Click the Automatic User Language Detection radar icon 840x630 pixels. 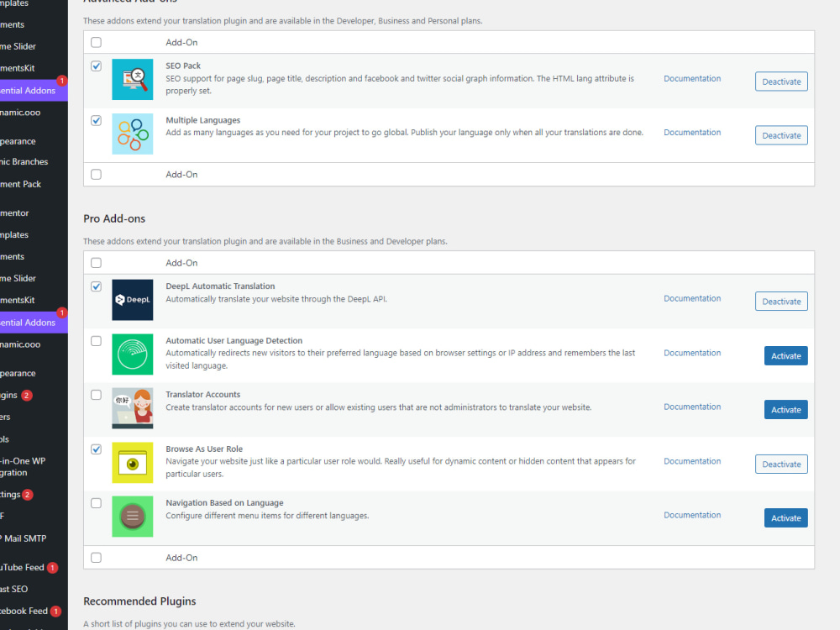(x=133, y=354)
